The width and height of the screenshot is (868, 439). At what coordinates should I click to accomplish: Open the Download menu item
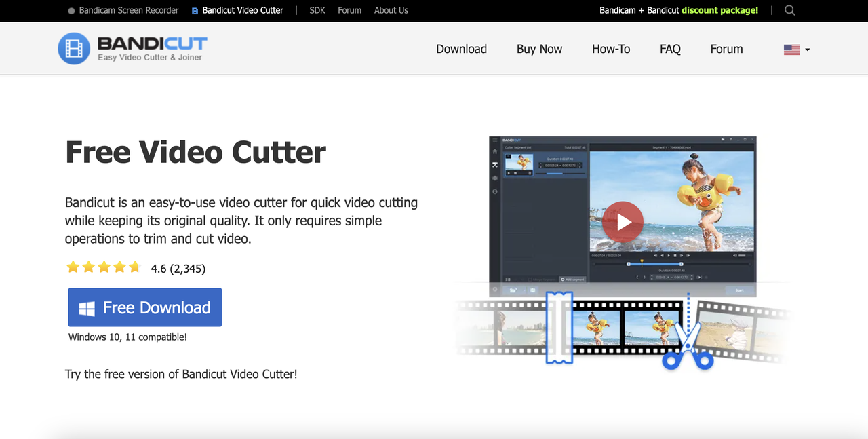click(x=461, y=49)
